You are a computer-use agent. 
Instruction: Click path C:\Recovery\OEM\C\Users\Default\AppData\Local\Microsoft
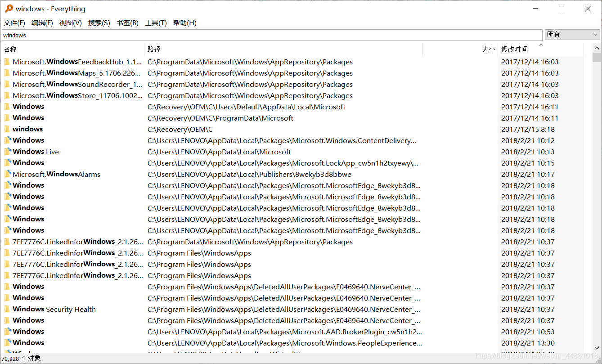click(247, 107)
